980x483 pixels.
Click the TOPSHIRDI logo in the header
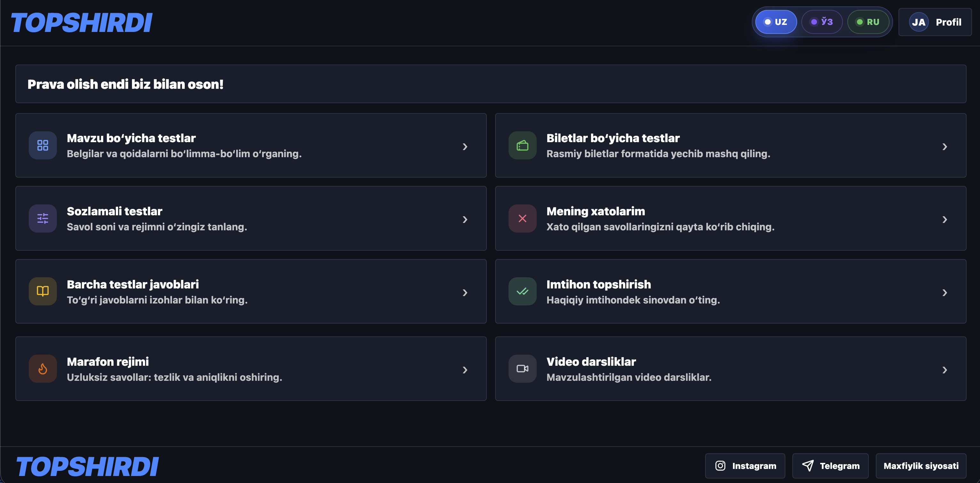[82, 23]
